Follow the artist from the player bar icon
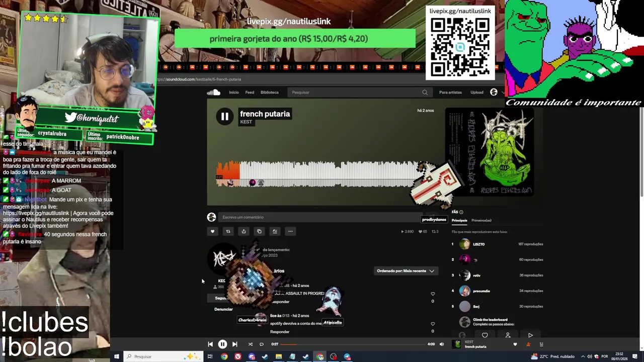Screen dimensions: 644x362 528,344
